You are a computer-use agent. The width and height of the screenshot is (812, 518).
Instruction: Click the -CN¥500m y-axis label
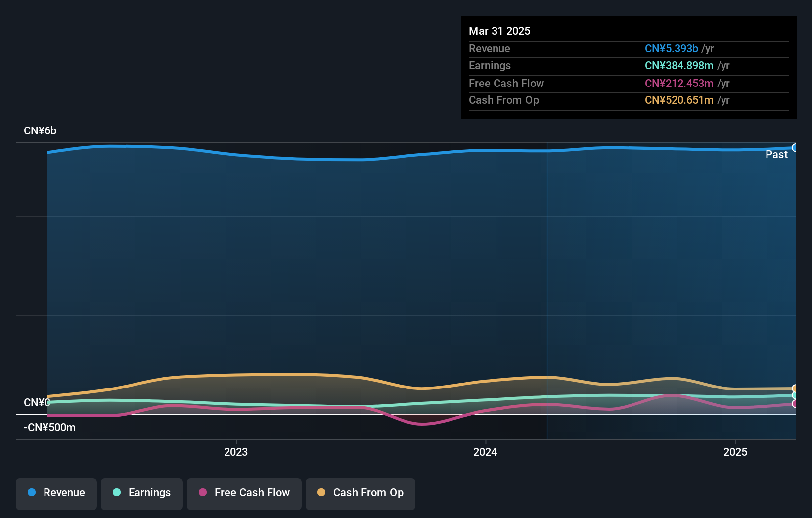coord(49,428)
